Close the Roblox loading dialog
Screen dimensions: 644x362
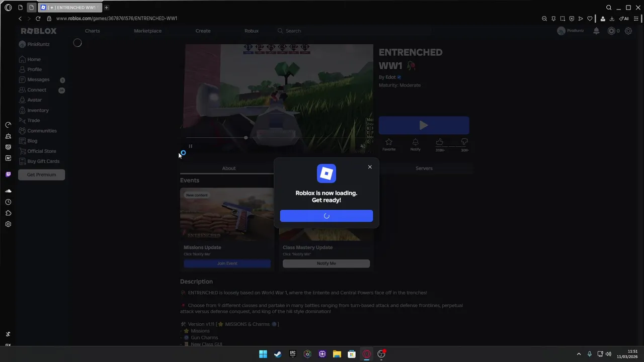point(370,167)
